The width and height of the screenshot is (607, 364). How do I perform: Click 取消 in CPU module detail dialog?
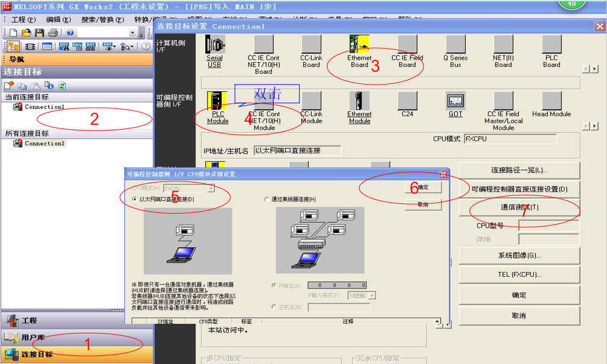pos(423,205)
